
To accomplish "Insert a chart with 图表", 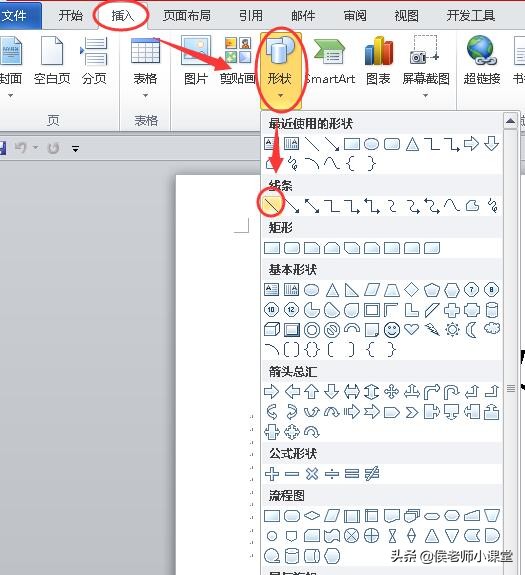I will click(x=378, y=61).
